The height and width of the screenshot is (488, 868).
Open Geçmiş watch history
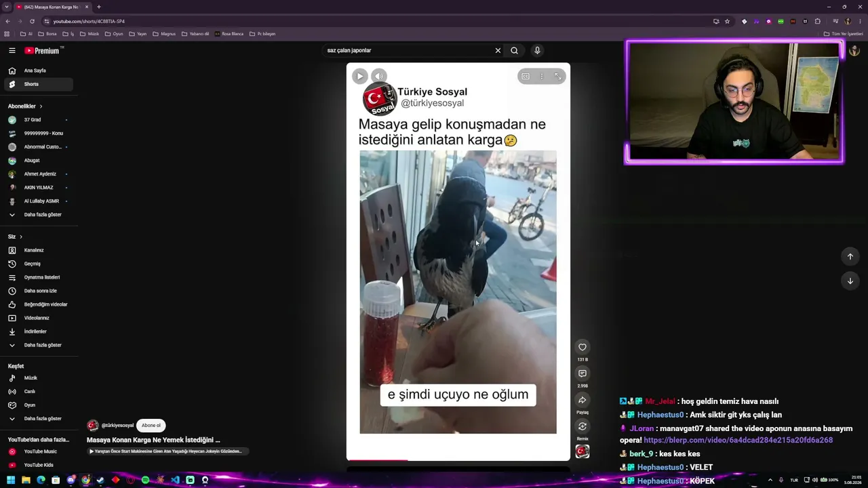(38, 264)
